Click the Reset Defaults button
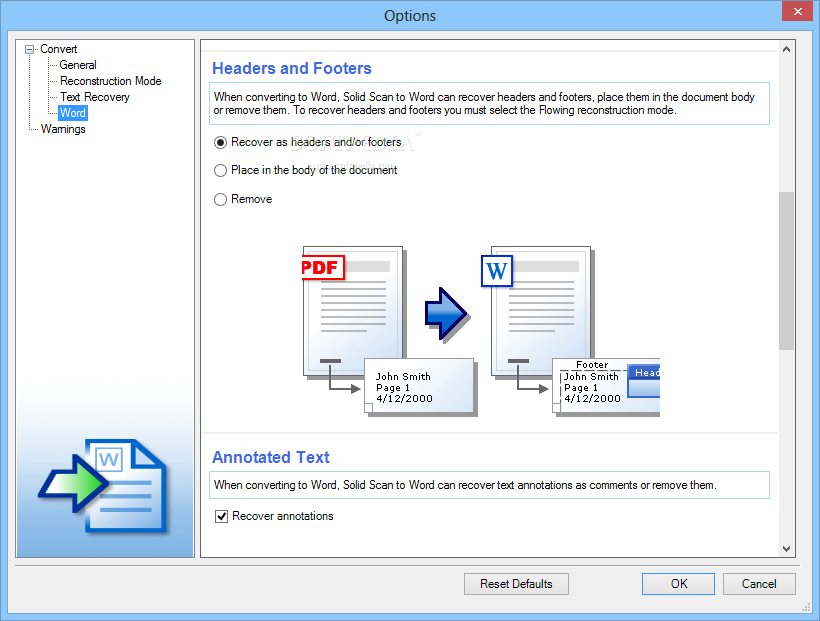Image resolution: width=820 pixels, height=621 pixels. coord(516,584)
